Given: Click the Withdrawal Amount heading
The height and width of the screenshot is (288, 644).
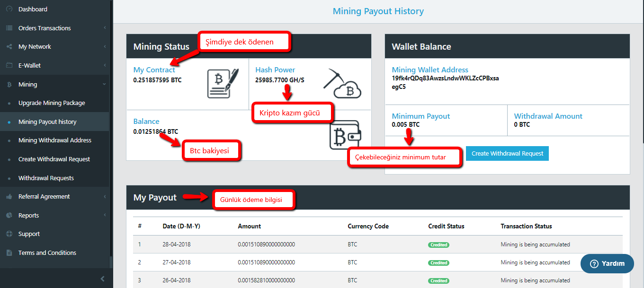Looking at the screenshot, I should point(548,116).
